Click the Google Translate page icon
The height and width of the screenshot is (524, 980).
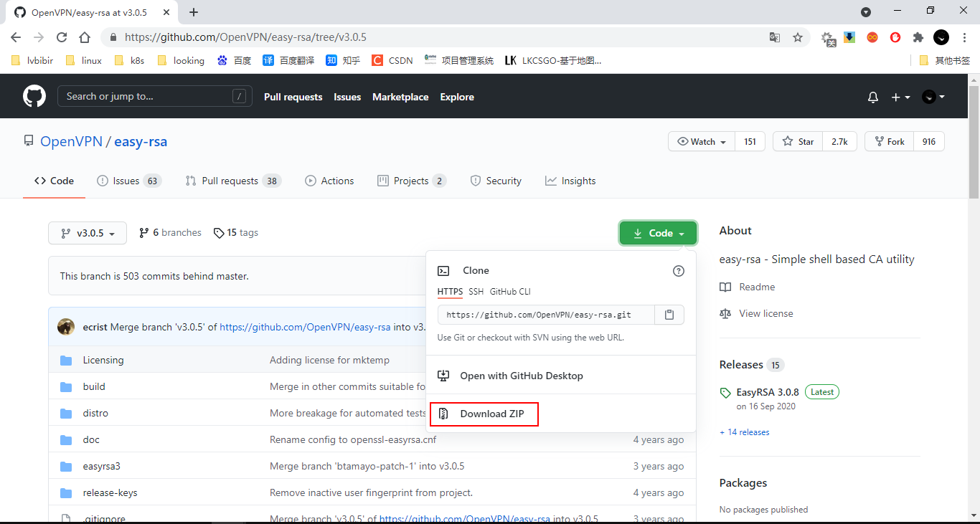(775, 37)
